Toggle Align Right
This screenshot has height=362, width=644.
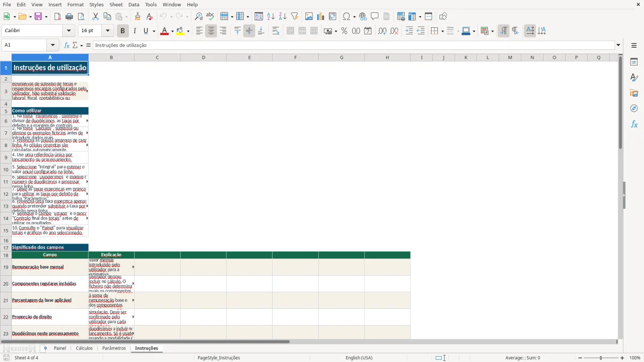[223, 31]
